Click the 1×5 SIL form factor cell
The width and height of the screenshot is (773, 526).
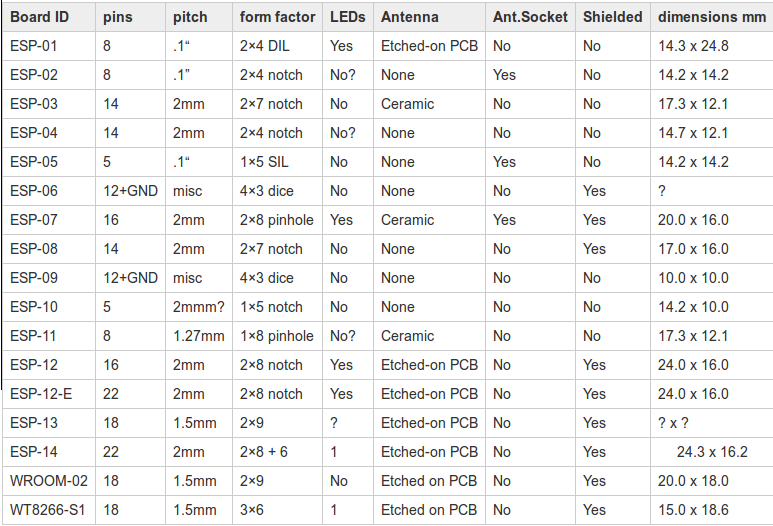point(265,162)
